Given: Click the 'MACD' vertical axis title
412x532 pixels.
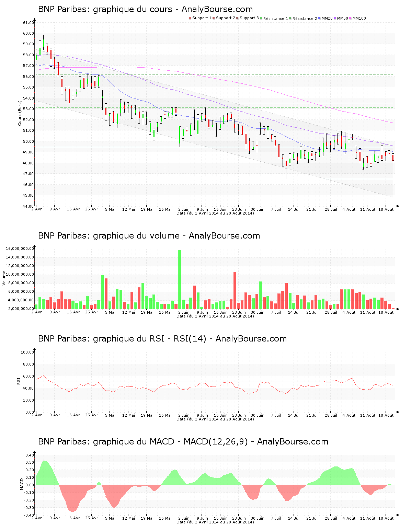Looking at the screenshot, I should coord(22,484).
